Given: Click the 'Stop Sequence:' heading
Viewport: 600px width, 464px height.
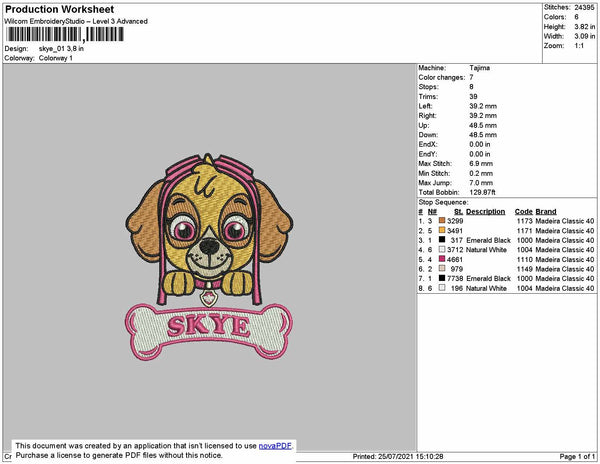Looking at the screenshot, I should 443,202.
